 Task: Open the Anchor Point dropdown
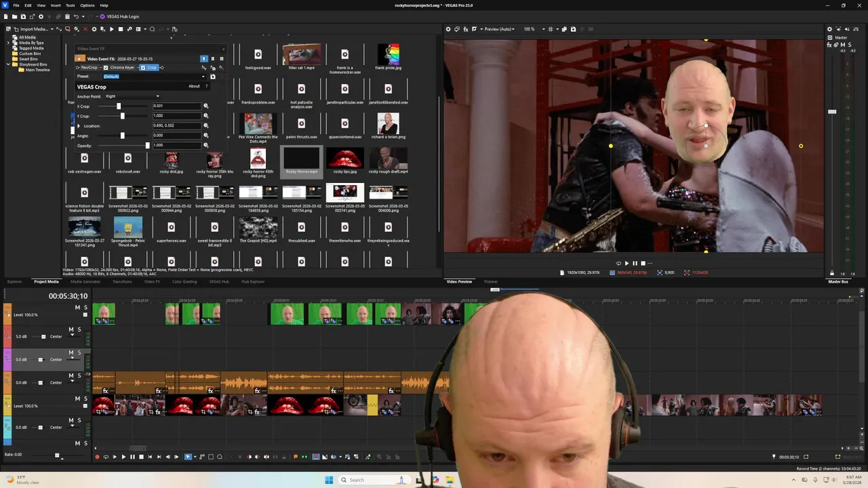click(132, 96)
